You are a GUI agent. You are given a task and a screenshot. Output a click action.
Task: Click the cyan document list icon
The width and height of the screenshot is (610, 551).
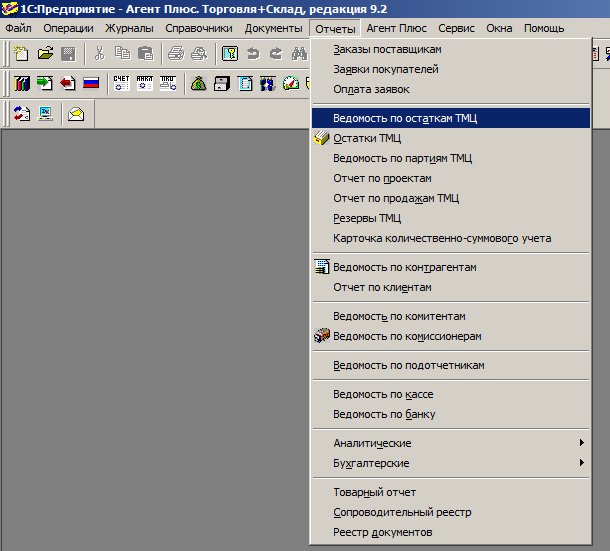[245, 83]
